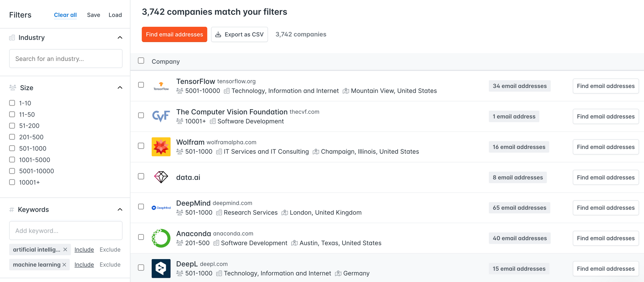Viewport: 644px width, 282px height.
Task: Focus the Add keyword input field
Action: point(66,231)
